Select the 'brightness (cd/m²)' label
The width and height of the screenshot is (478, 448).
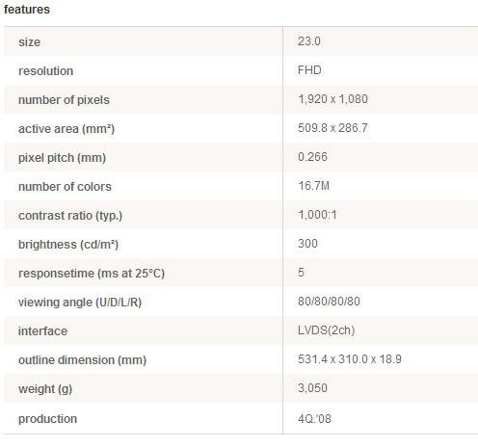pyautogui.click(x=68, y=245)
